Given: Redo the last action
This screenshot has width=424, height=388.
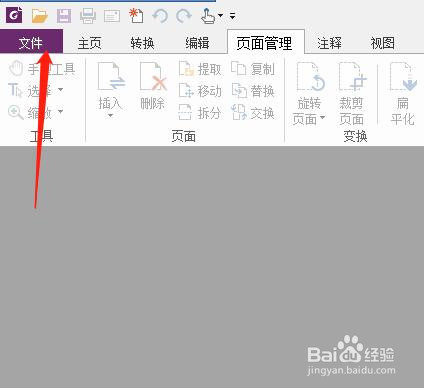Looking at the screenshot, I should coord(184,16).
